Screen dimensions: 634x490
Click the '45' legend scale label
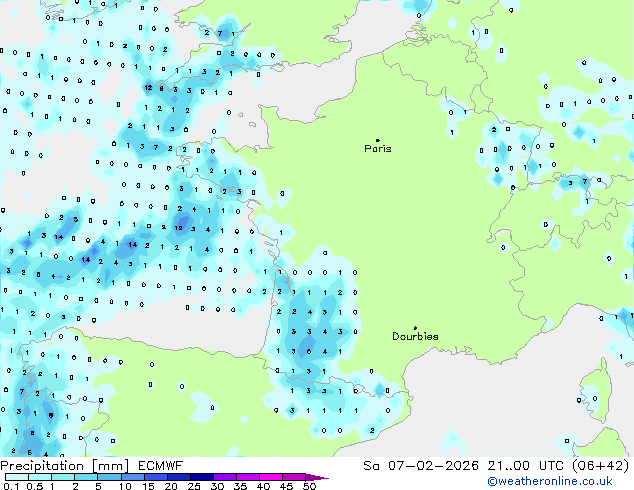pos(286,486)
